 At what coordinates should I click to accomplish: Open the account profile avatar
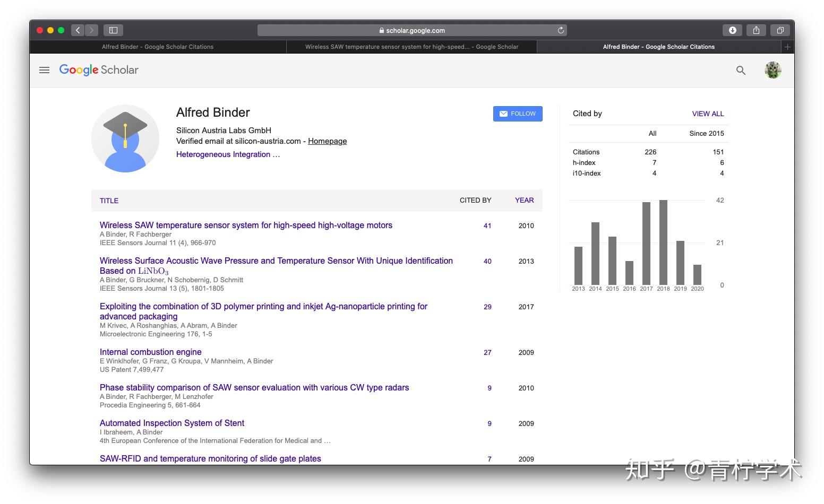coord(772,70)
